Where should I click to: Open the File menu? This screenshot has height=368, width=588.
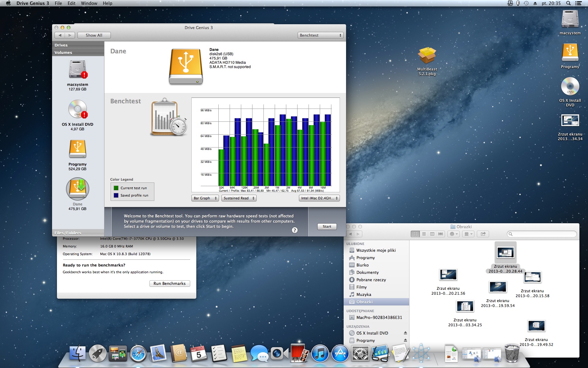click(58, 3)
